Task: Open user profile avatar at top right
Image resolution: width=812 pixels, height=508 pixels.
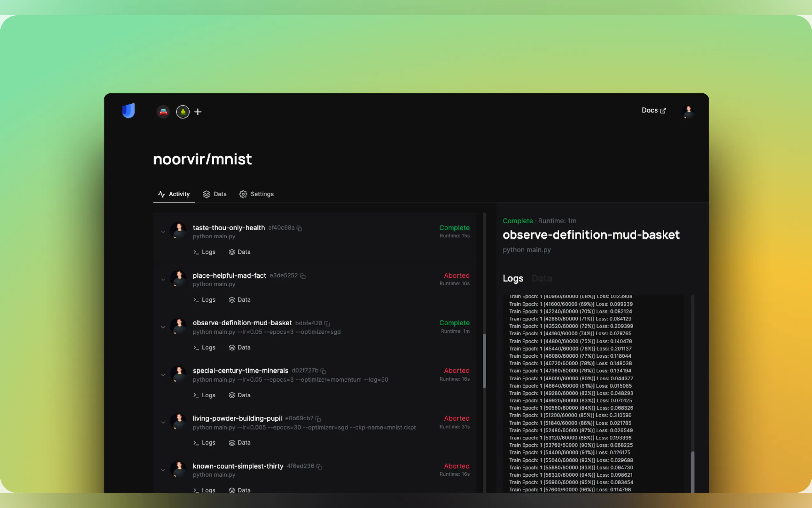Action: point(688,111)
